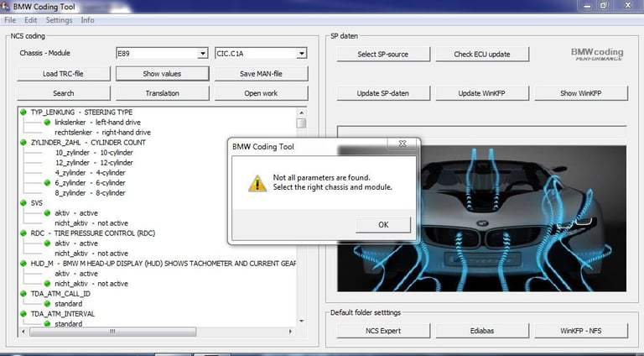Select aktiv - active under SVS
The width and height of the screenshot is (644, 356).
76,213
